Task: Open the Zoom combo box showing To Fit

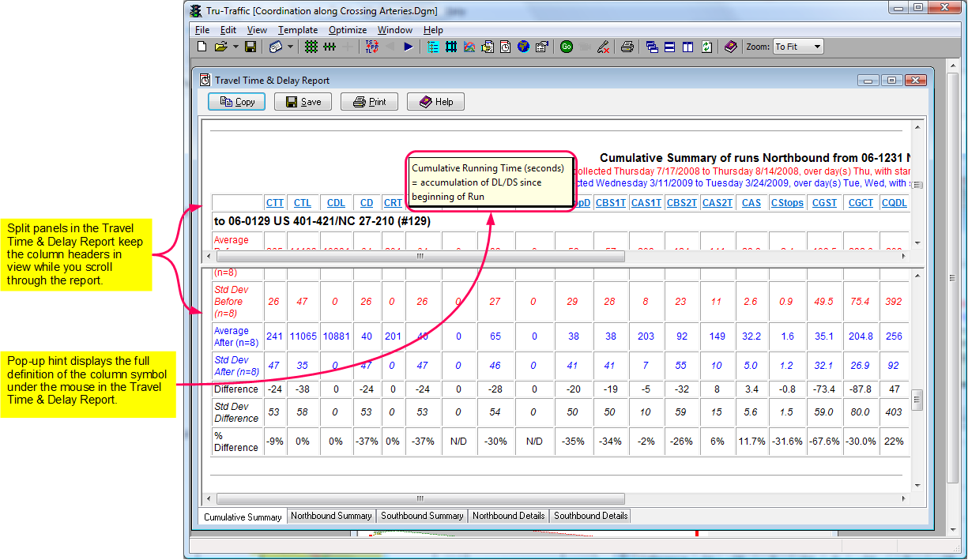Action: [797, 47]
